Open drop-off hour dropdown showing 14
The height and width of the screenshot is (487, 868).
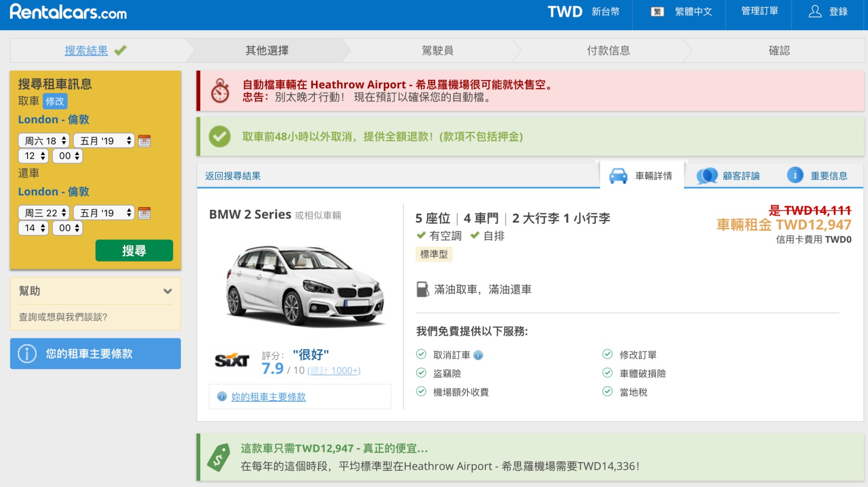[34, 228]
